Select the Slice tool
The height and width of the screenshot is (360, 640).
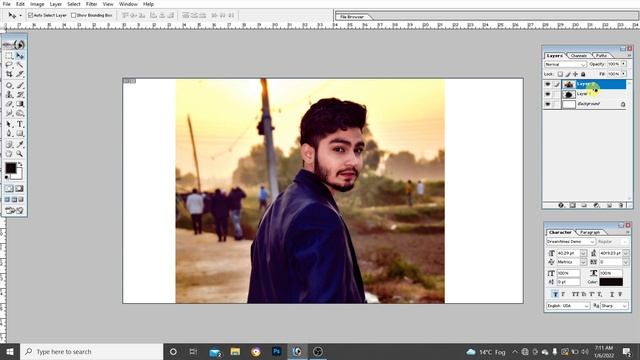(20, 74)
